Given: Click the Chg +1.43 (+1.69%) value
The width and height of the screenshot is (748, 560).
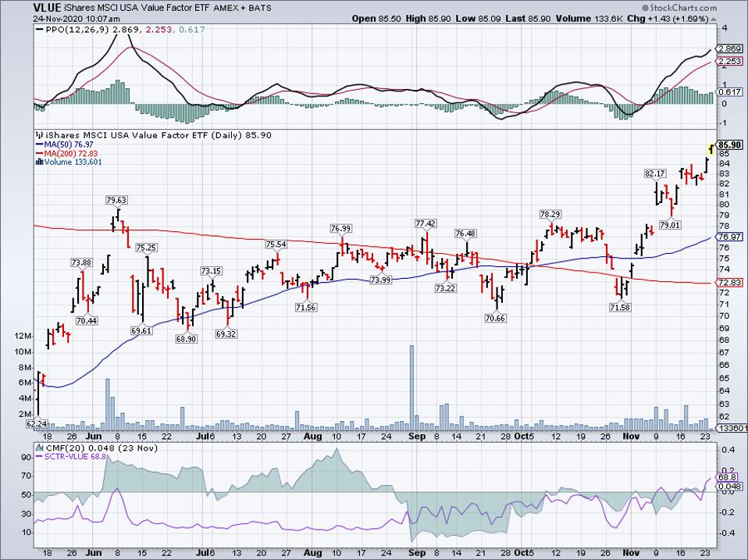Looking at the screenshot, I should 668,19.
